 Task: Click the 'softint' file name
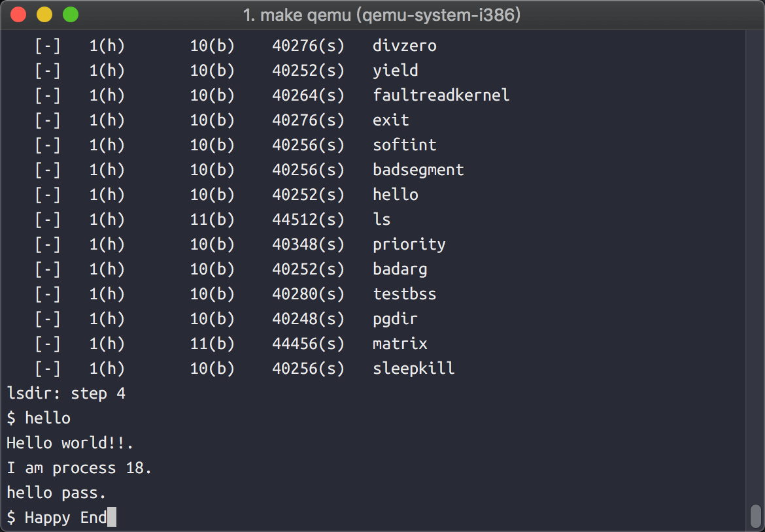point(404,145)
